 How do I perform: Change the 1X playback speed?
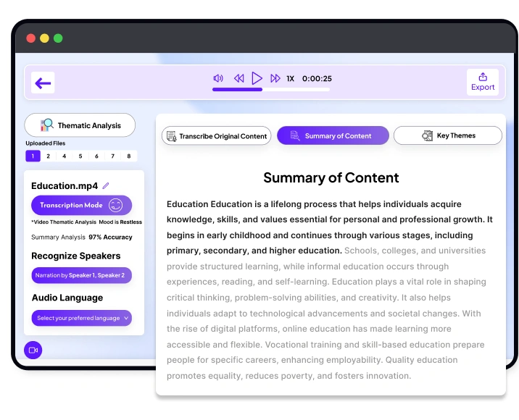(x=290, y=78)
